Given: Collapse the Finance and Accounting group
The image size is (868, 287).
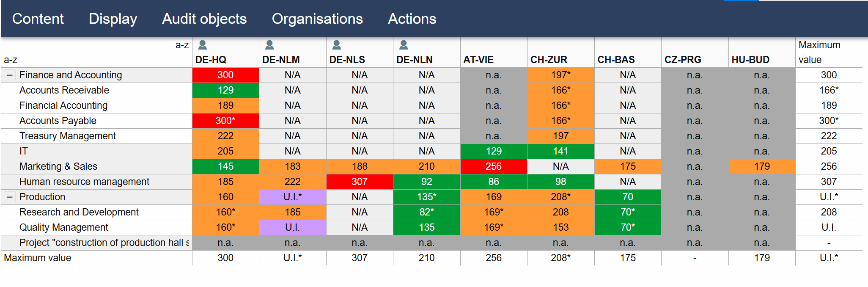Looking at the screenshot, I should (10, 75).
